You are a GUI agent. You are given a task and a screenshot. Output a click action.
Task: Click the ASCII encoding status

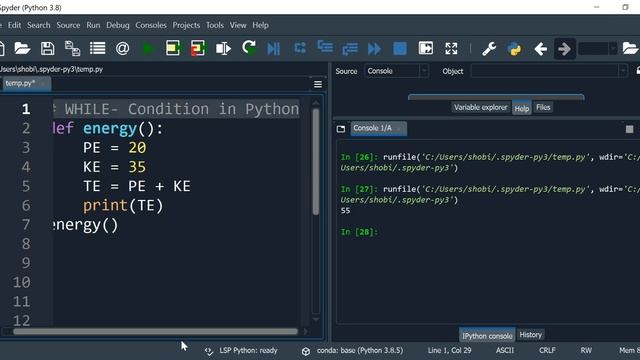point(504,351)
